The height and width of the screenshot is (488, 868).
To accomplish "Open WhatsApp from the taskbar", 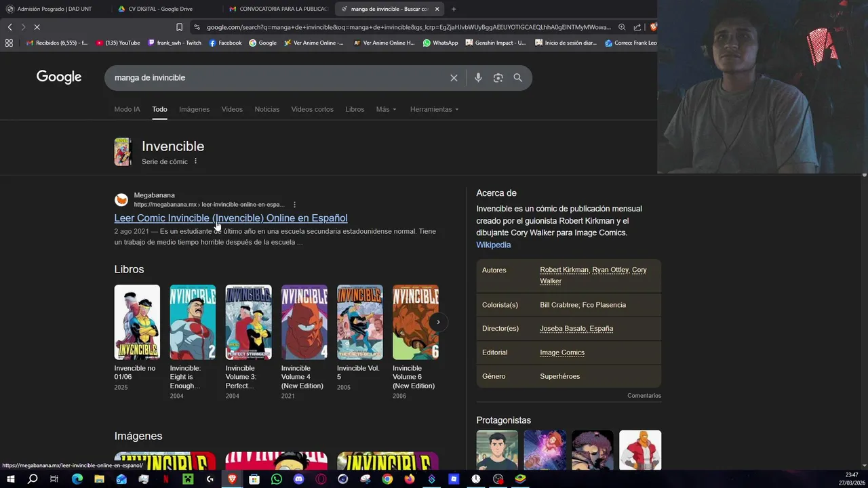I will pos(277,479).
